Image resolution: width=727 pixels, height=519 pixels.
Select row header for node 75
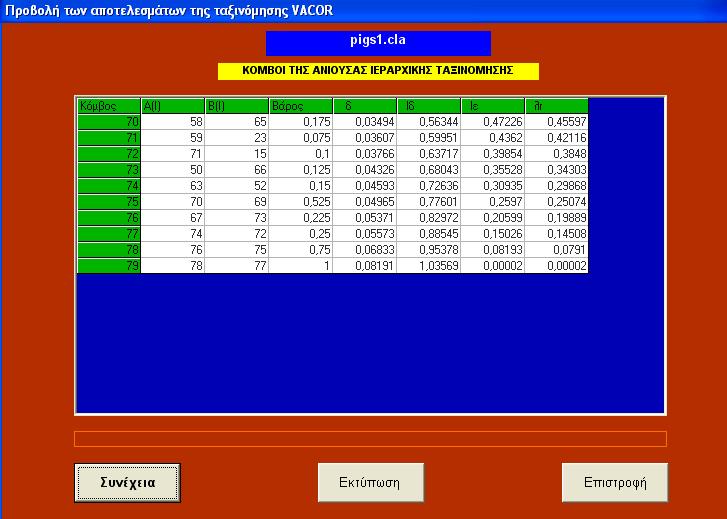pos(108,202)
